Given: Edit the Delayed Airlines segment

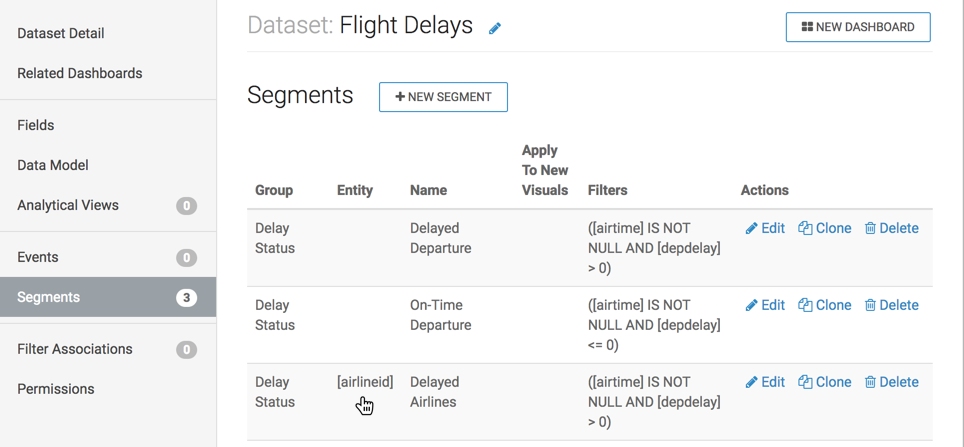Looking at the screenshot, I should click(x=765, y=382).
